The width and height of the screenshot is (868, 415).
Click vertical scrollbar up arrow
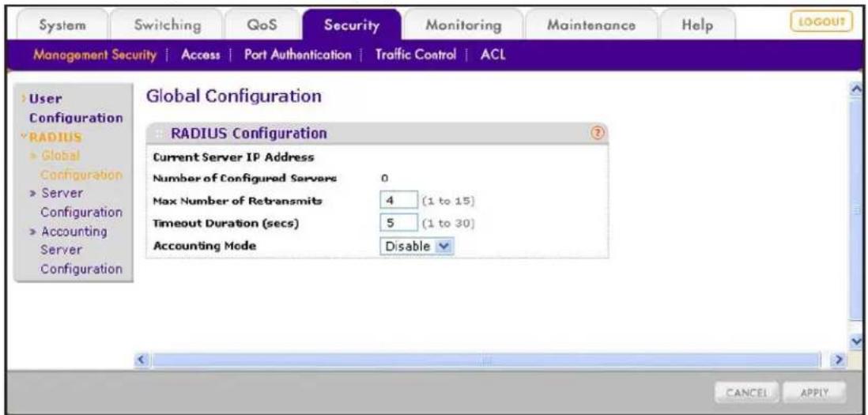858,89
